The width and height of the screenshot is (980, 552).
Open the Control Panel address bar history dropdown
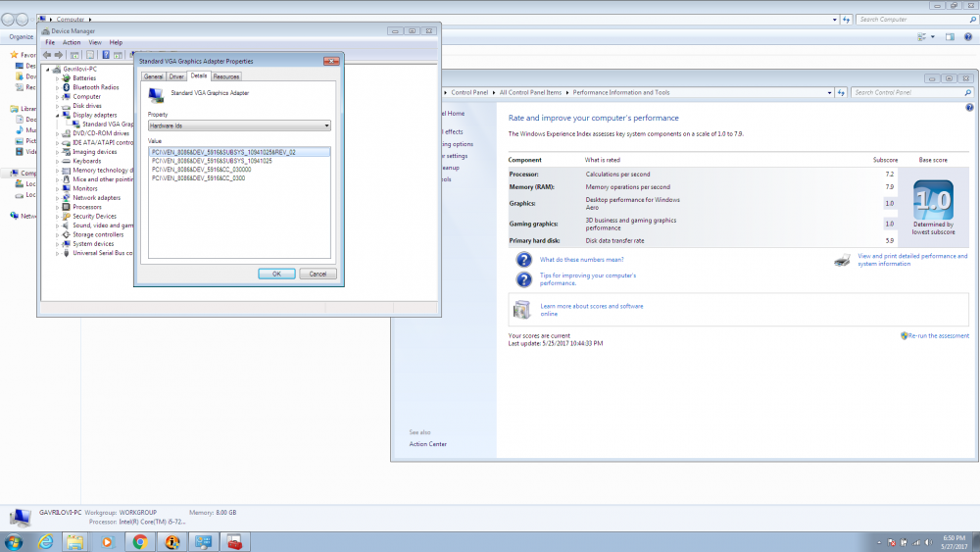(829, 92)
